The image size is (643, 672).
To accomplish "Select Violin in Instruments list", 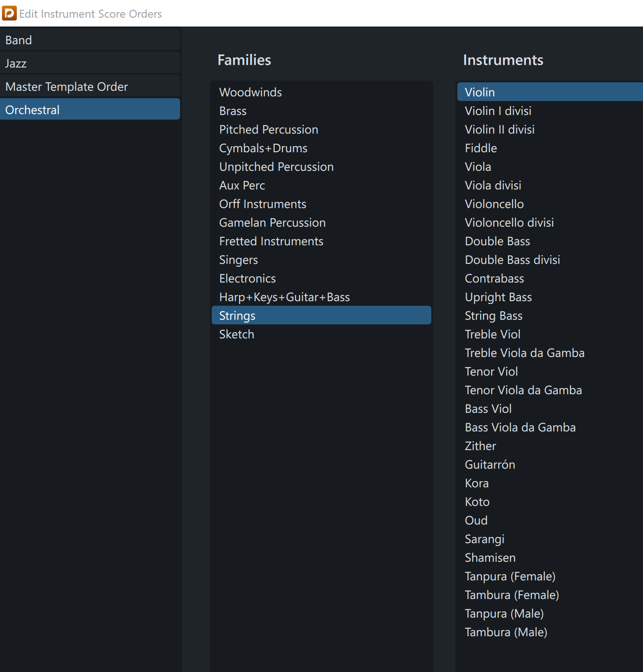I will coord(480,93).
